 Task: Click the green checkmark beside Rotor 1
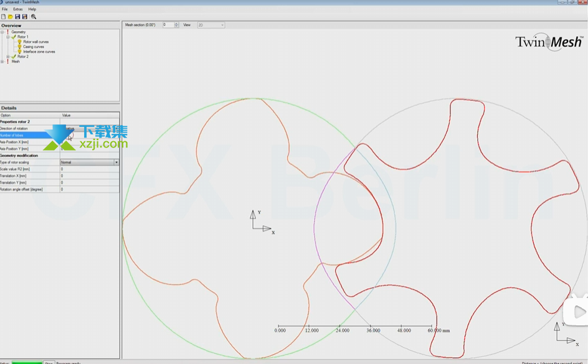tap(14, 37)
